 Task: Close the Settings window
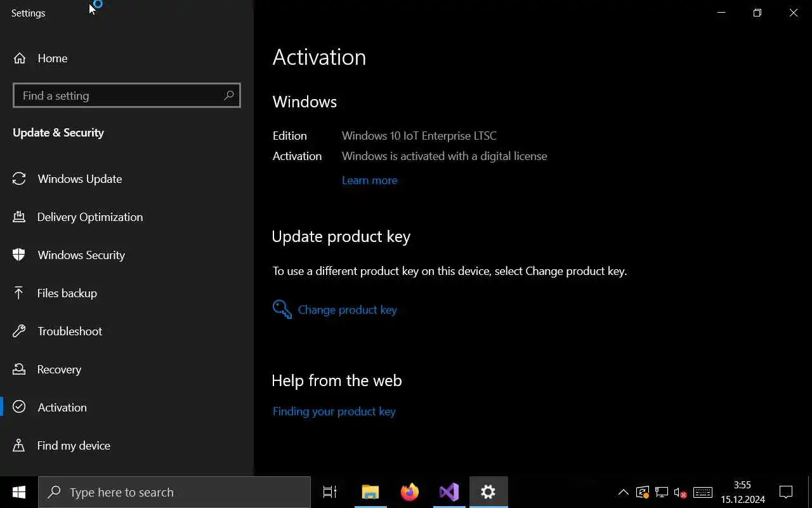point(794,13)
